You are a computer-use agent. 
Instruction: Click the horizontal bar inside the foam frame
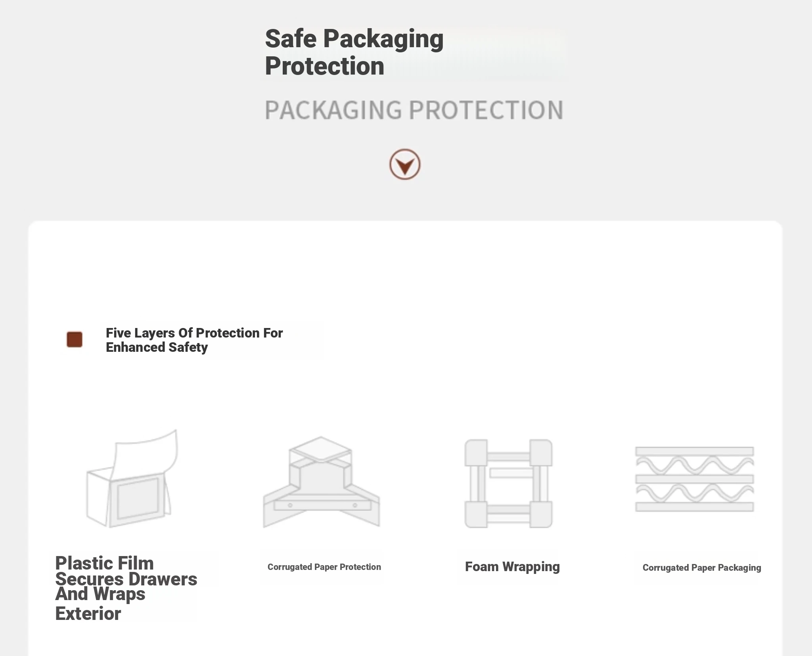click(x=511, y=473)
